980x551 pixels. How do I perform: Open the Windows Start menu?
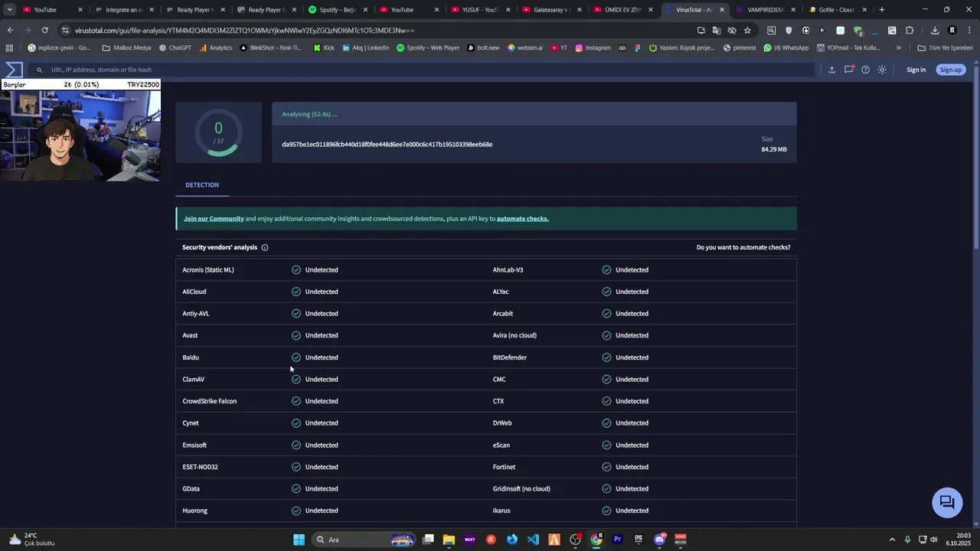[299, 540]
